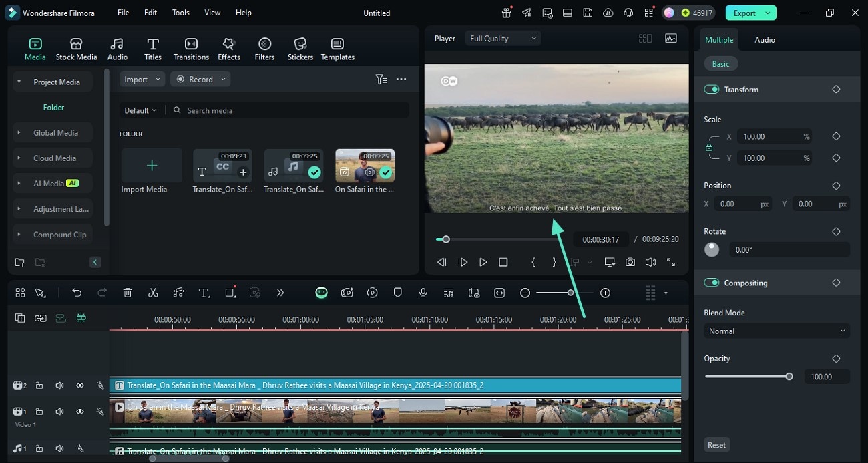Mute video track 1 speaker
This screenshot has height=463, width=868.
pos(59,412)
